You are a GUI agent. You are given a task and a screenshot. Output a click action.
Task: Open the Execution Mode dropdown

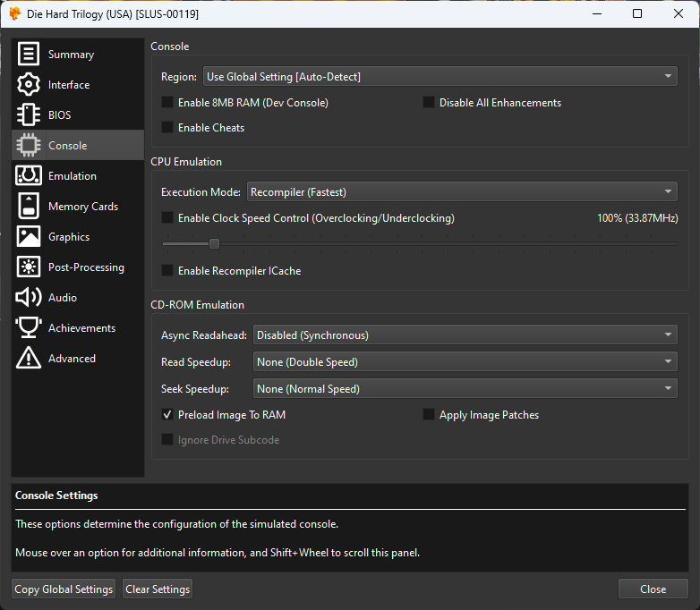coord(462,192)
